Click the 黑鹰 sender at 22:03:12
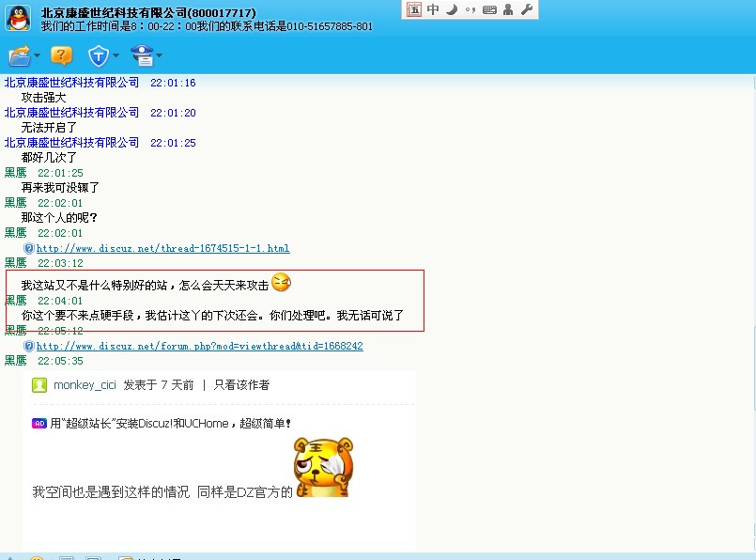Image resolution: width=756 pixels, height=560 pixels. (15, 263)
